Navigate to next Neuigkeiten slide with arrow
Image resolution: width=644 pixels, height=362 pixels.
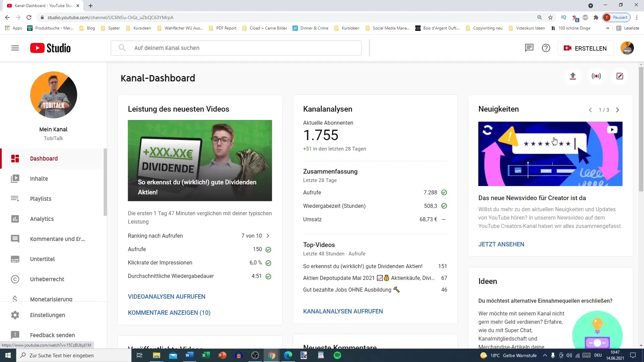[618, 110]
